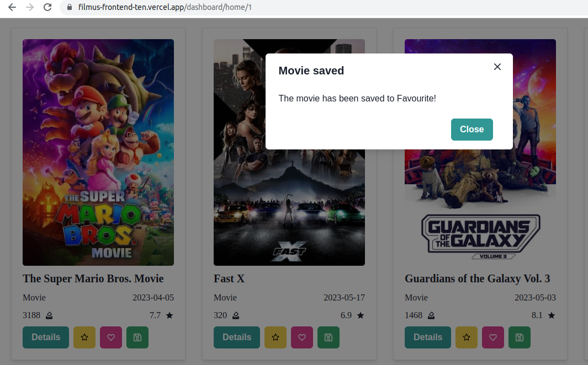The height and width of the screenshot is (365, 588).
Task: Click the 'Movie saved' dialog heading
Action: tap(311, 71)
